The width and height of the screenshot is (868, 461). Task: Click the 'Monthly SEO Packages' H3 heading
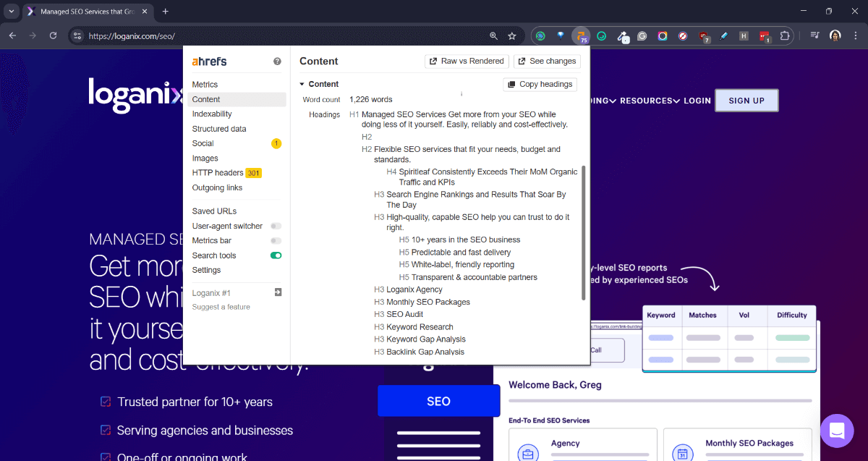pos(428,302)
